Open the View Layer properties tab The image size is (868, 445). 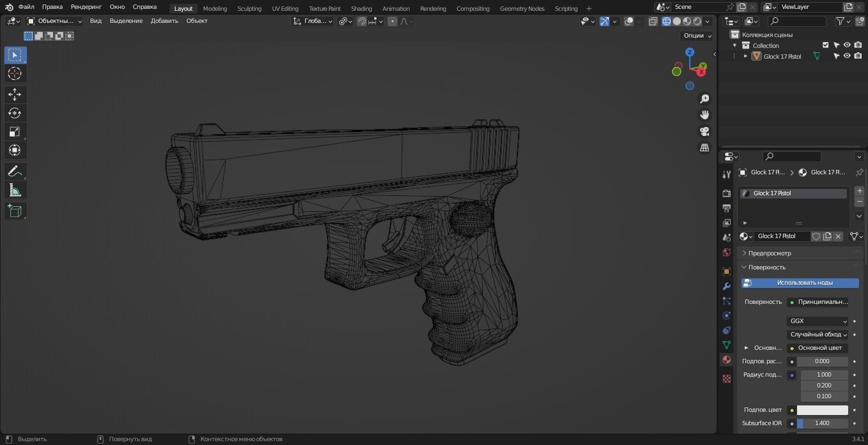click(x=726, y=223)
